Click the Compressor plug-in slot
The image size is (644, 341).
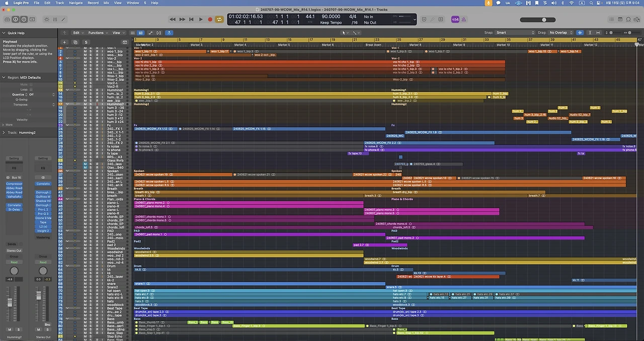[x=14, y=184]
